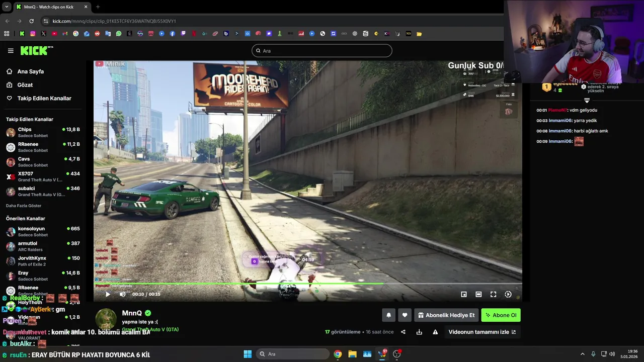644x362 pixels.
Task: Click the green KICK logo
Action: (x=36, y=50)
